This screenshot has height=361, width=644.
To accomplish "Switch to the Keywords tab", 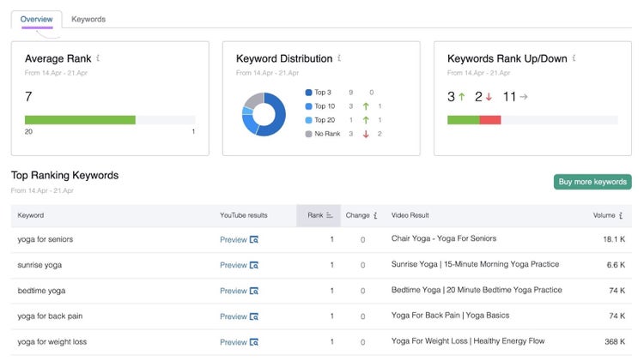I will click(x=88, y=19).
